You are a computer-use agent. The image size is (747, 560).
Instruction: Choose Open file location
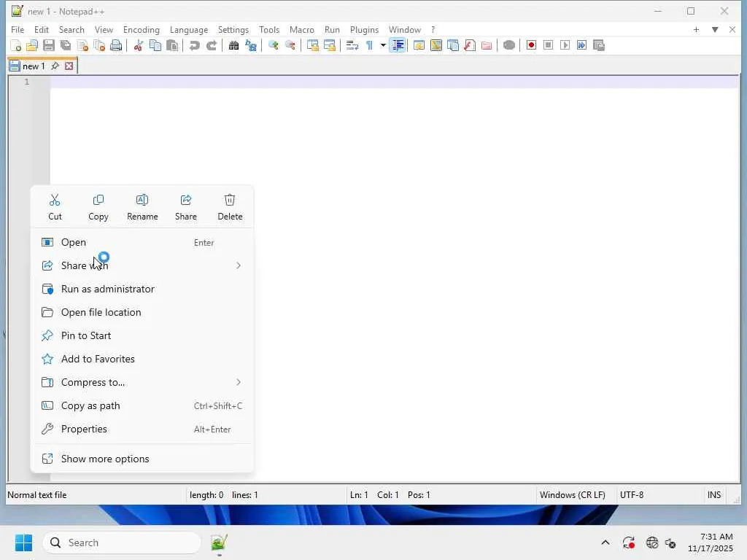[142, 312]
